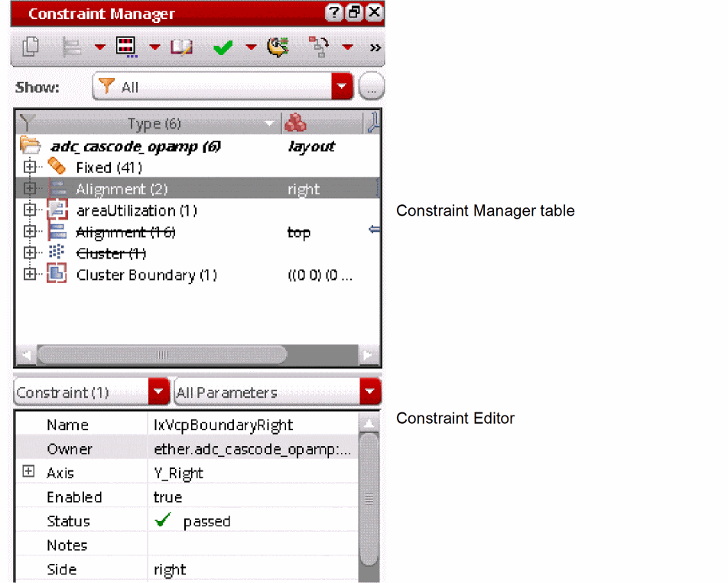
Task: Click the horizontal scrollbar right arrow
Action: [x=368, y=355]
